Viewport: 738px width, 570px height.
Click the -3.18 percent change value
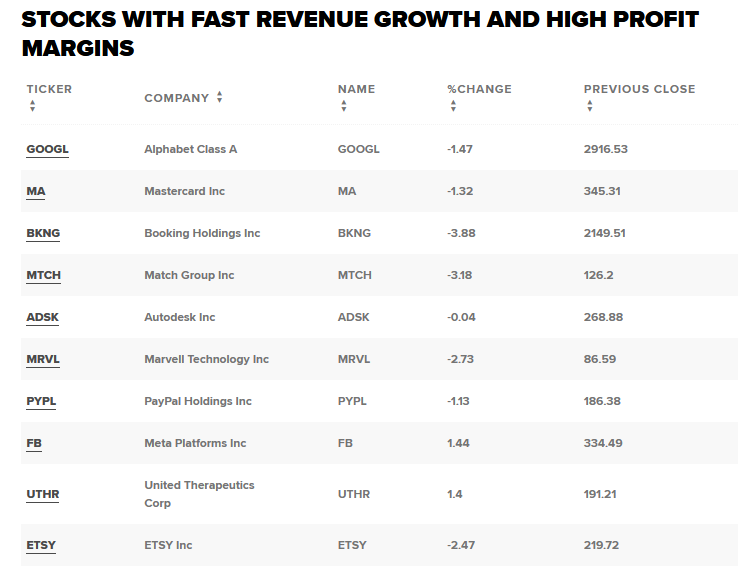pos(459,275)
